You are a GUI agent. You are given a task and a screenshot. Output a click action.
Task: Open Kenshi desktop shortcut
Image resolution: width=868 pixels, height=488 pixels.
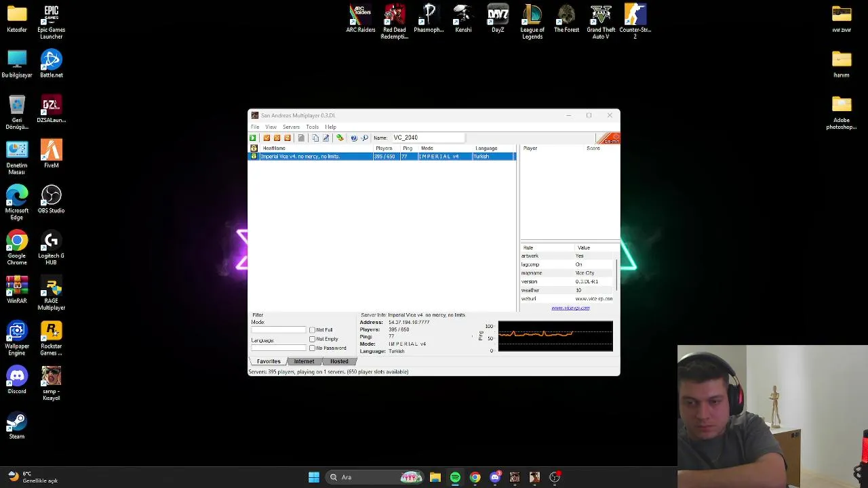(463, 20)
